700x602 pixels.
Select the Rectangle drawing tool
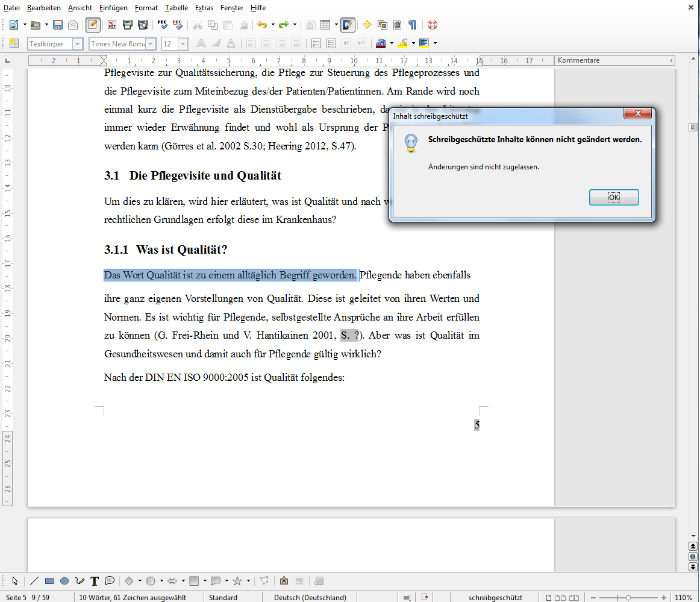[x=49, y=581]
